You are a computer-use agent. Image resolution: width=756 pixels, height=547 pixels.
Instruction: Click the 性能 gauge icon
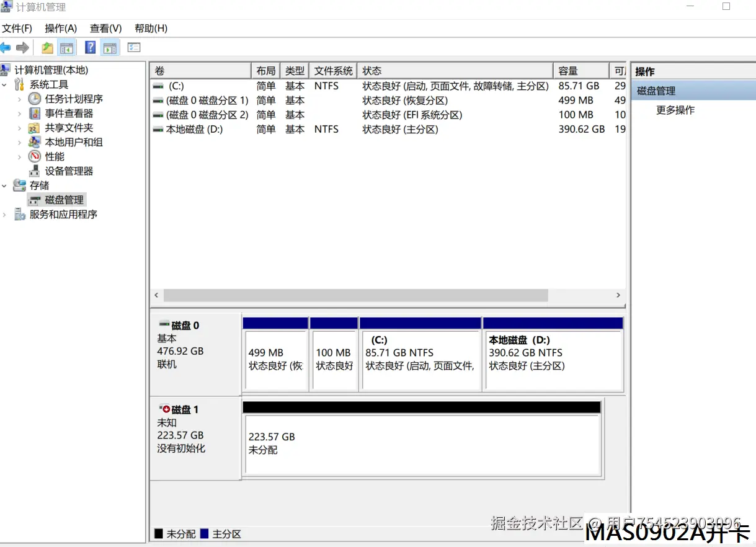point(35,156)
